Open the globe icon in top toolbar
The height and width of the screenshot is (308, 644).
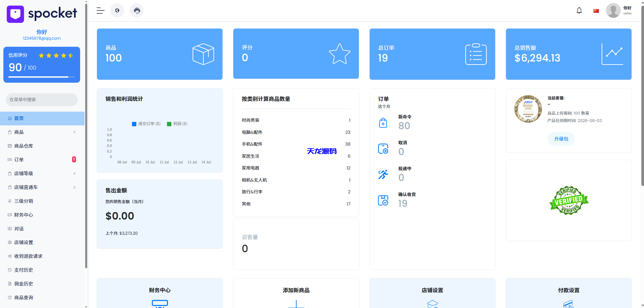pyautogui.click(x=117, y=10)
